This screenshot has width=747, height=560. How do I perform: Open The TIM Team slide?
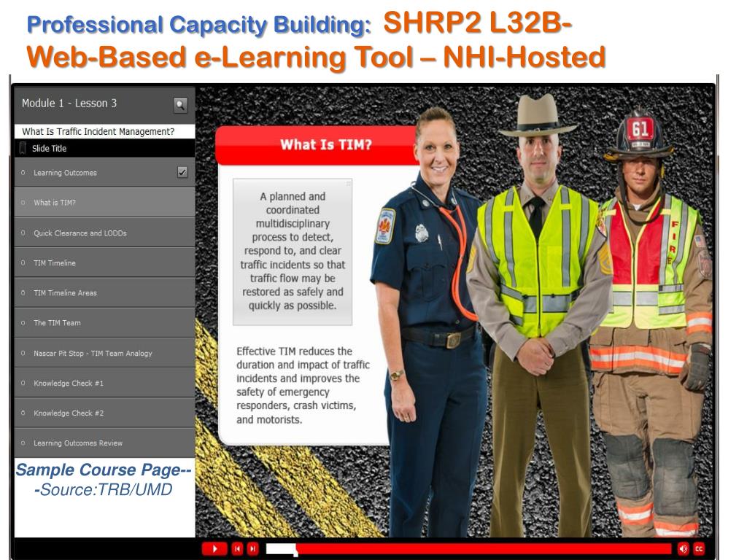pyautogui.click(x=57, y=323)
